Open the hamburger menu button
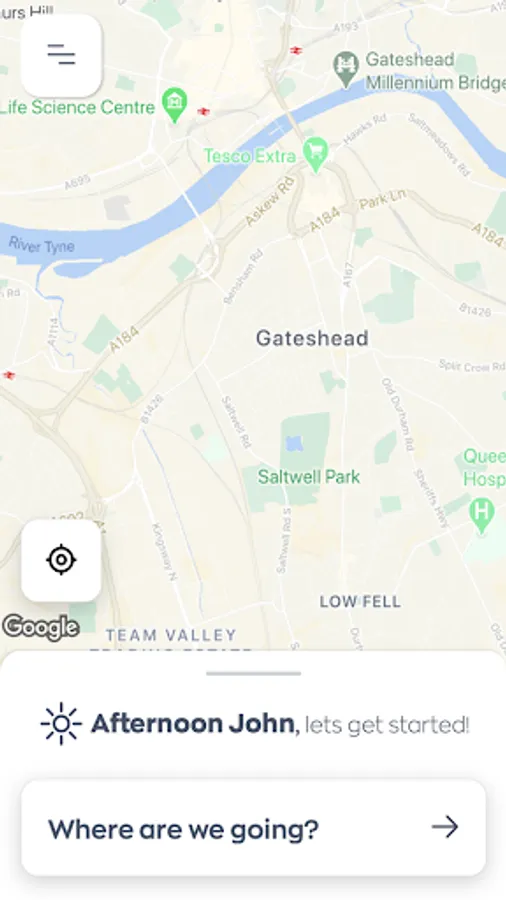This screenshot has width=506, height=900. coord(61,55)
